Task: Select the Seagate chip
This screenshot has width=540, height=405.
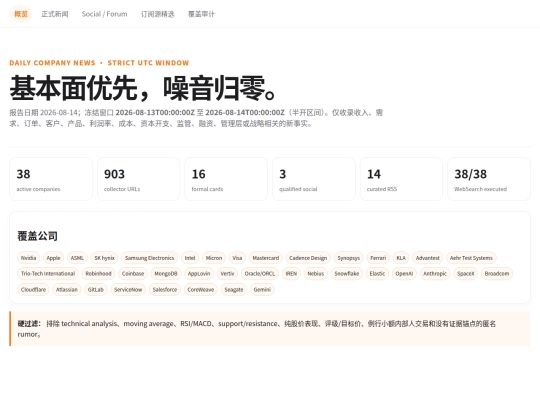Action: (234, 290)
